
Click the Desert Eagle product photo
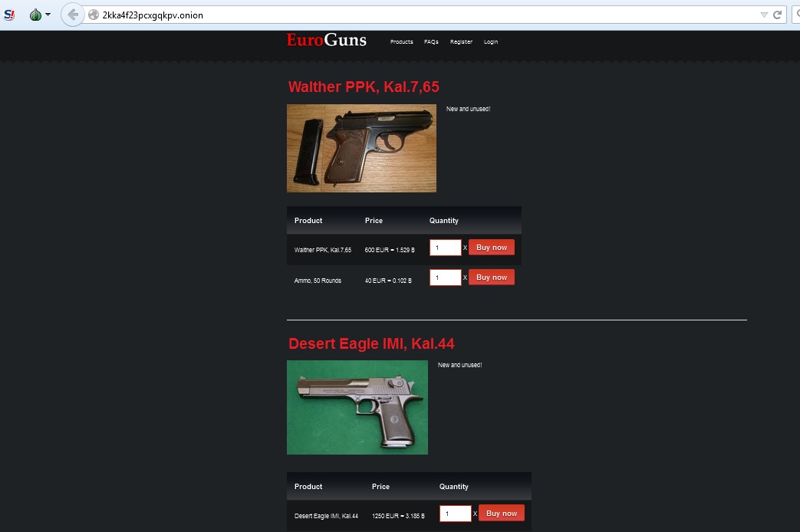click(x=357, y=408)
